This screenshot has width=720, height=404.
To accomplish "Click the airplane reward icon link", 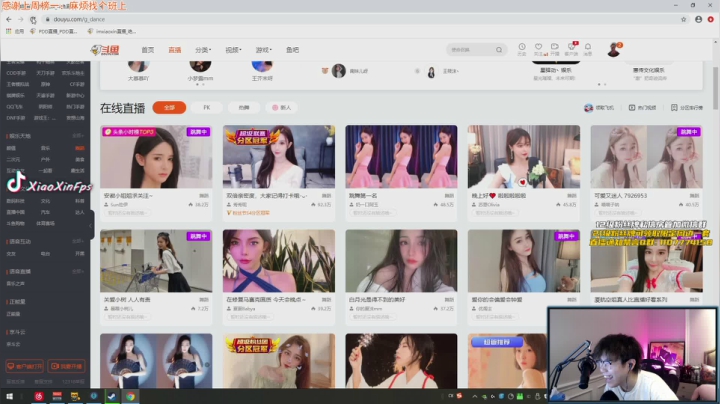I will click(x=599, y=107).
